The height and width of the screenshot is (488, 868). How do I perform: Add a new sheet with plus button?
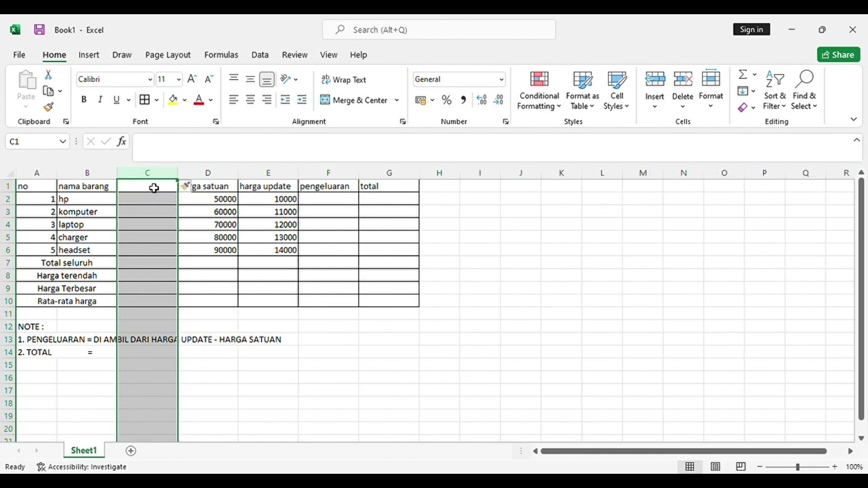[x=131, y=451]
